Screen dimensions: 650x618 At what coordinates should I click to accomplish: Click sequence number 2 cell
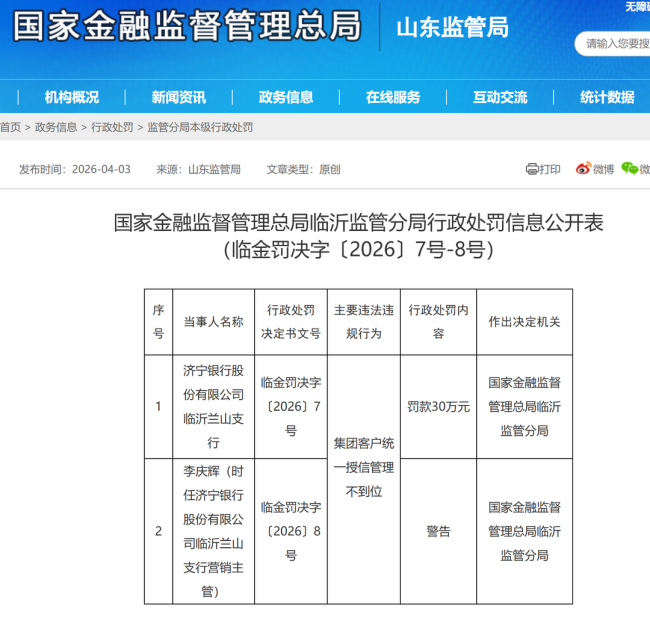[158, 531]
